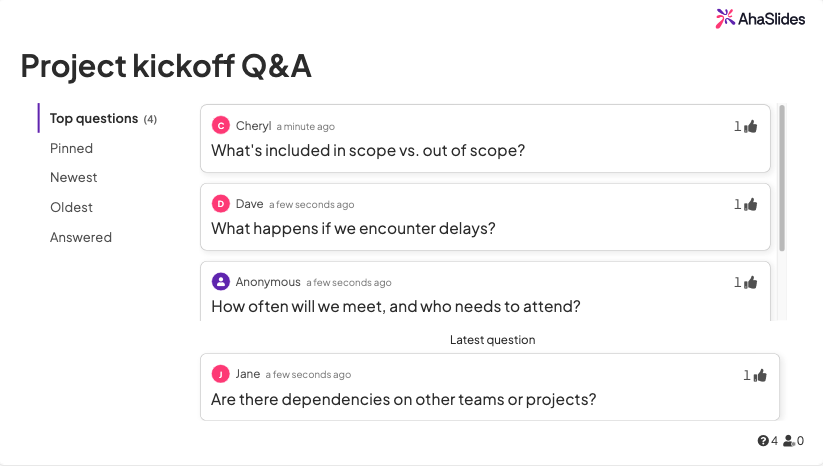The width and height of the screenshot is (823, 466).
Task: Upvote the Anonymous meeting question
Action: point(751,282)
